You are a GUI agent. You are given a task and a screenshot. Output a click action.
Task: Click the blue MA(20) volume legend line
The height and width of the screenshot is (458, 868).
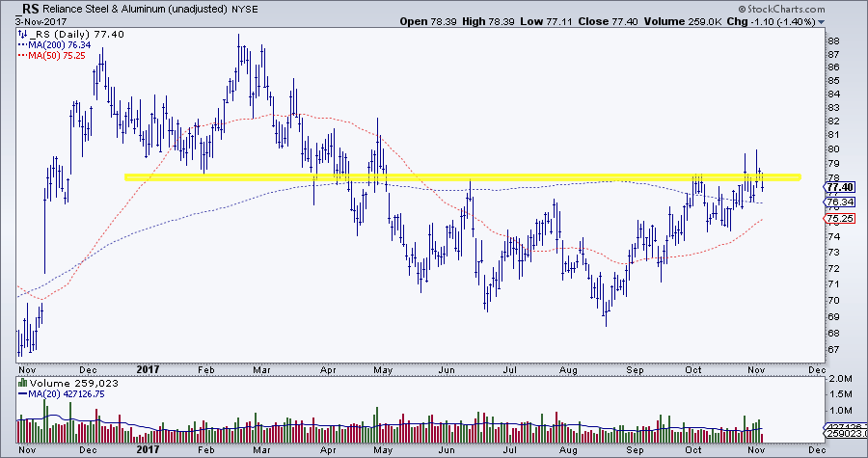(x=22, y=392)
